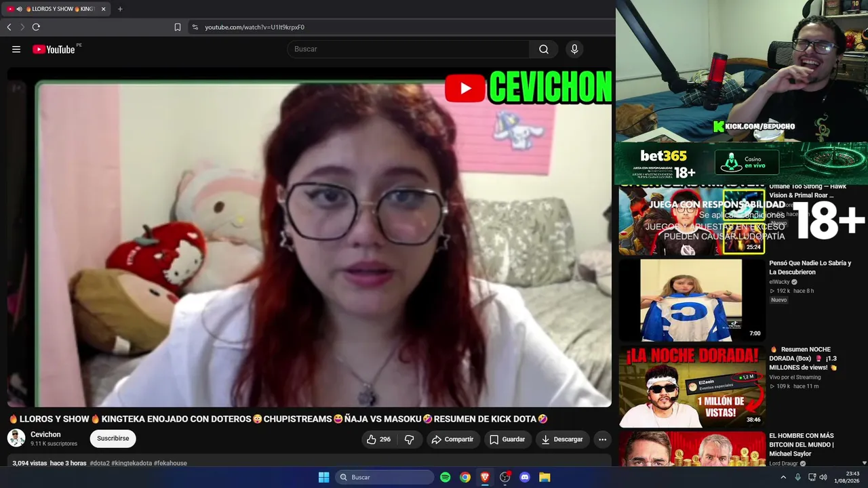Focus the YouTube Buscar search field
The width and height of the screenshot is (868, 488).
[408, 49]
